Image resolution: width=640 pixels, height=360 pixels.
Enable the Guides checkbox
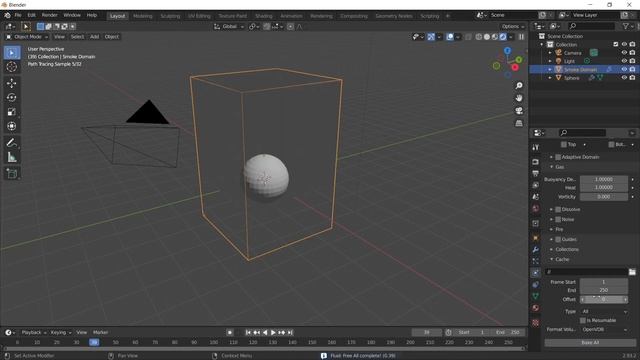[x=558, y=240]
